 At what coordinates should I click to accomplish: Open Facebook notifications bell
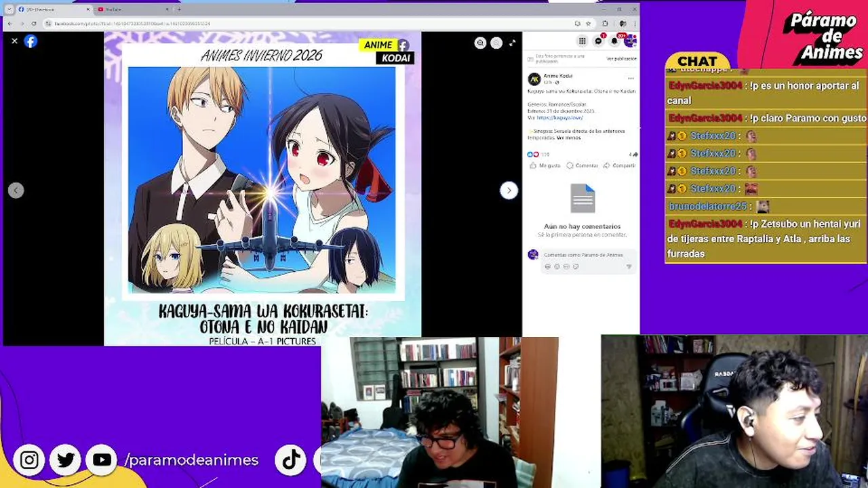tap(614, 41)
